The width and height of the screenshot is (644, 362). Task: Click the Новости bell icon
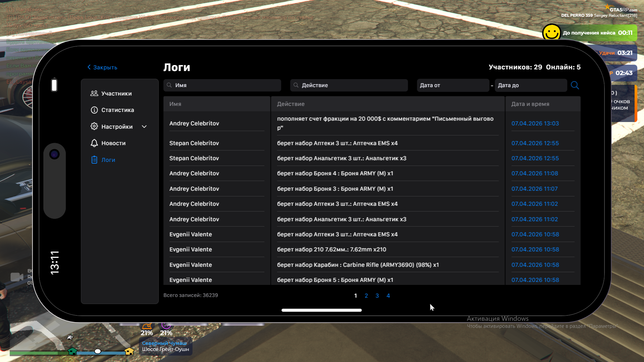pyautogui.click(x=94, y=143)
